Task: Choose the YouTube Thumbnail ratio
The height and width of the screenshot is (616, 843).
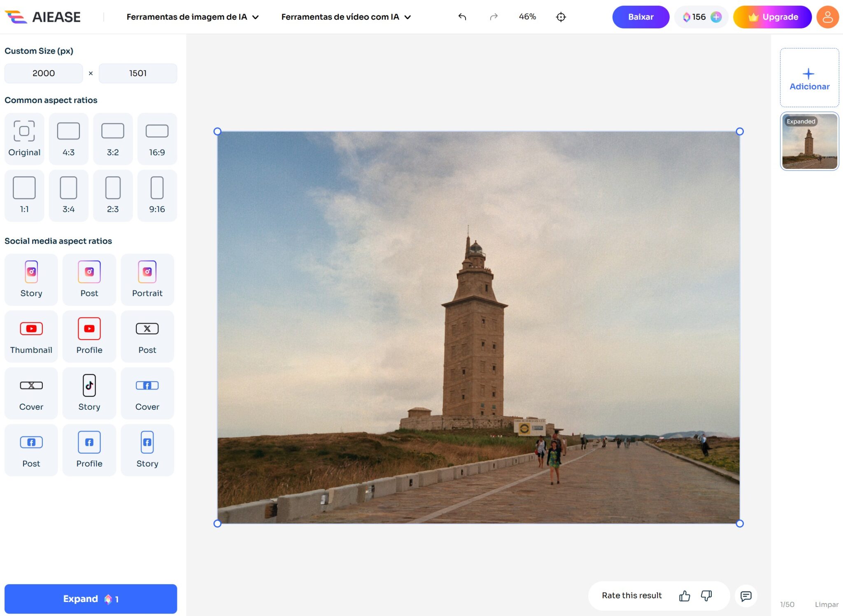Action: pyautogui.click(x=31, y=336)
